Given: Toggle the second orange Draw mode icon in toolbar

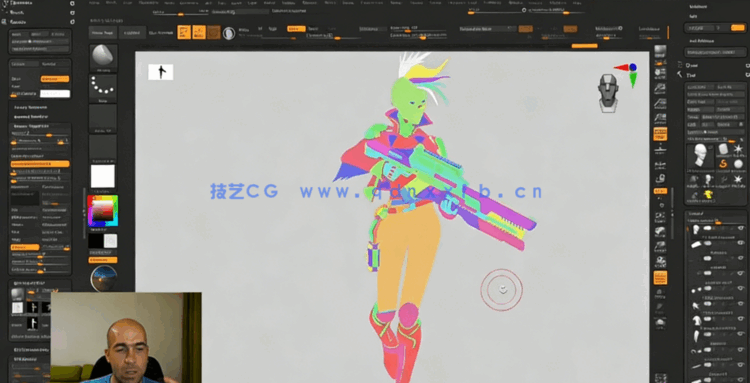Looking at the screenshot, I should 199,32.
